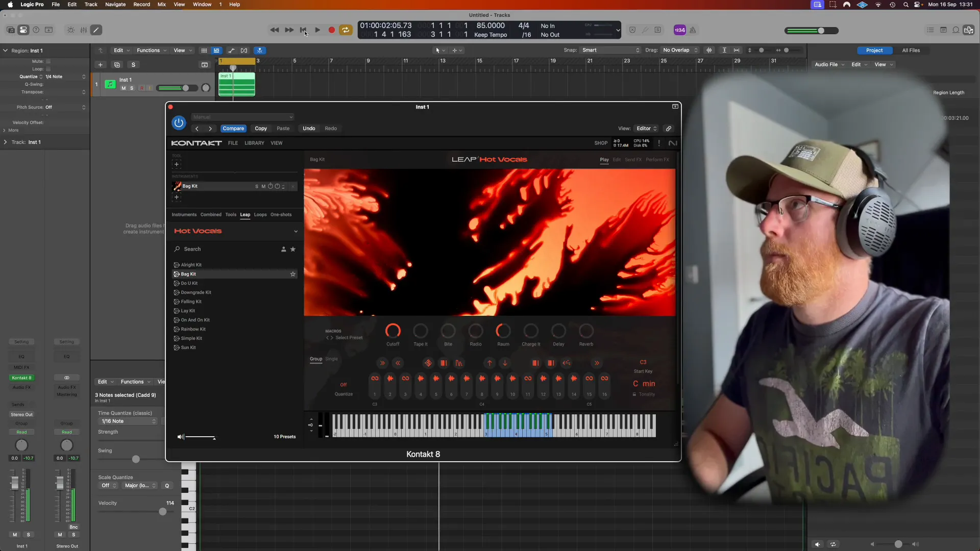Open the Kontakt LIBRARY menu
This screenshot has height=551, width=980.
(254, 143)
